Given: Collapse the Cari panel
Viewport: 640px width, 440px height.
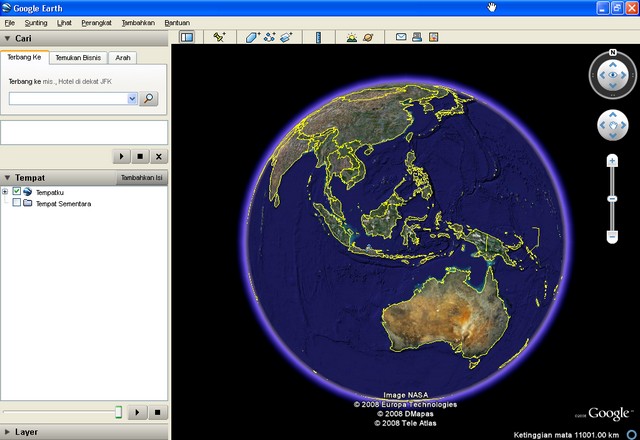Looking at the screenshot, I should 7,38.
